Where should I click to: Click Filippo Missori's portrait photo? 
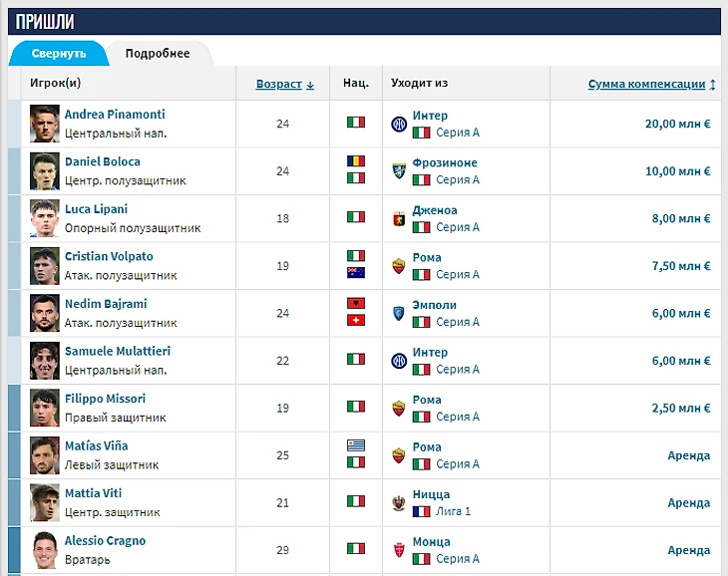(45, 408)
